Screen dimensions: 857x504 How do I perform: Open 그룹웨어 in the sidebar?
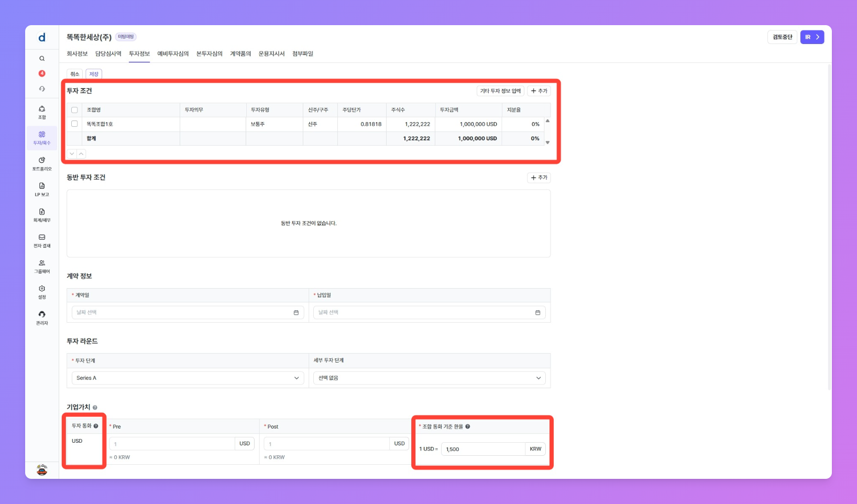click(x=42, y=267)
